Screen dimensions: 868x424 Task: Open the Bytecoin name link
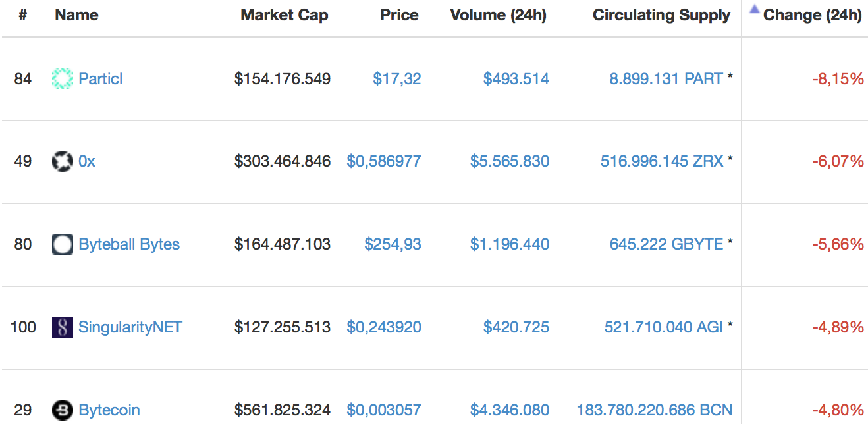[109, 410]
